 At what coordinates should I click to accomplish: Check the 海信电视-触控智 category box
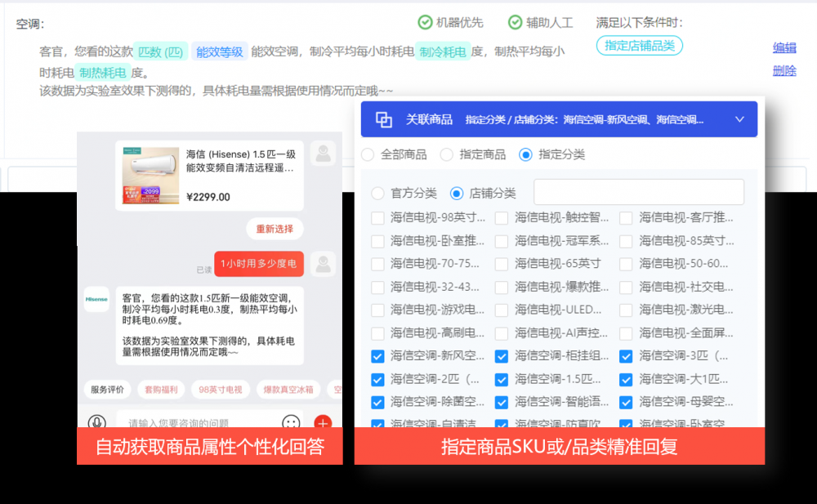pos(502,218)
